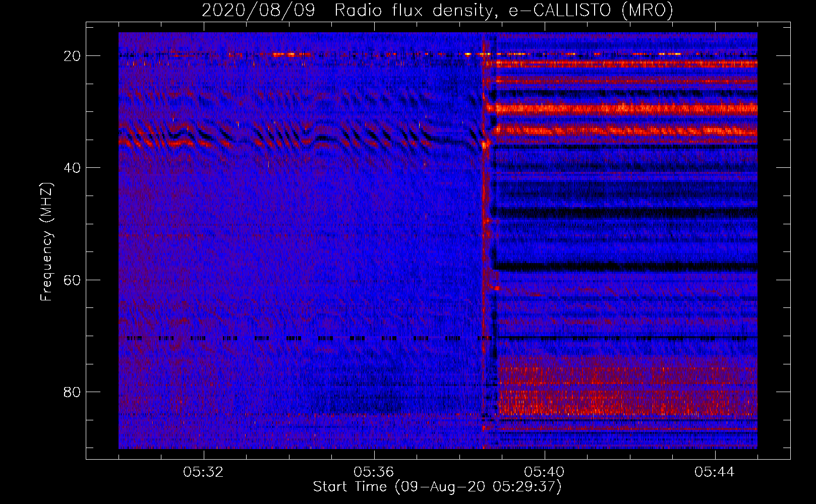This screenshot has width=816, height=504.
Task: Click the "Start Time (09-Aug-20 05:29:37)" axis label
Action: click(437, 487)
